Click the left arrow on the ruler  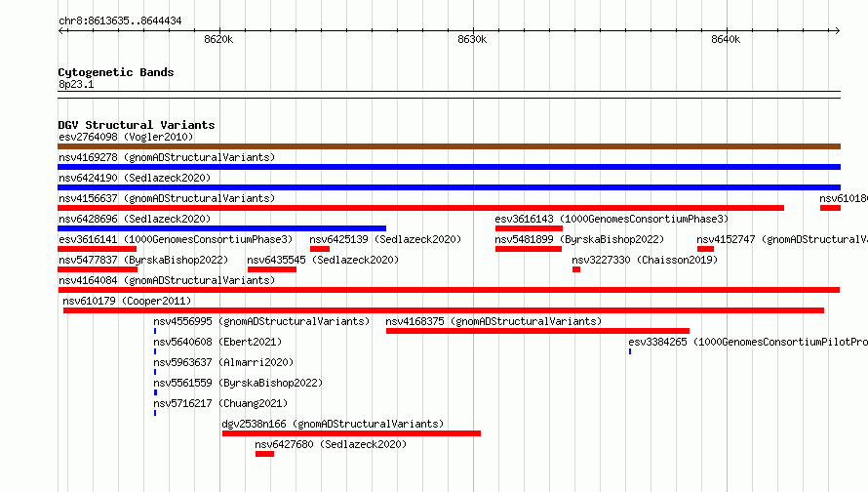pyautogui.click(x=61, y=30)
